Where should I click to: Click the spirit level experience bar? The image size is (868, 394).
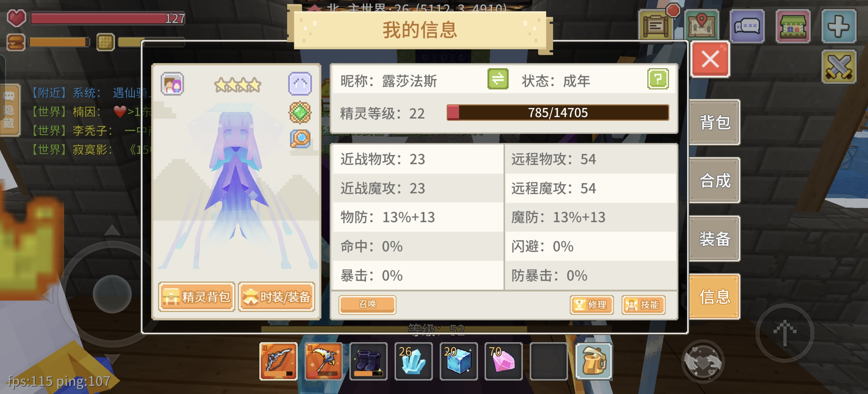[x=558, y=112]
